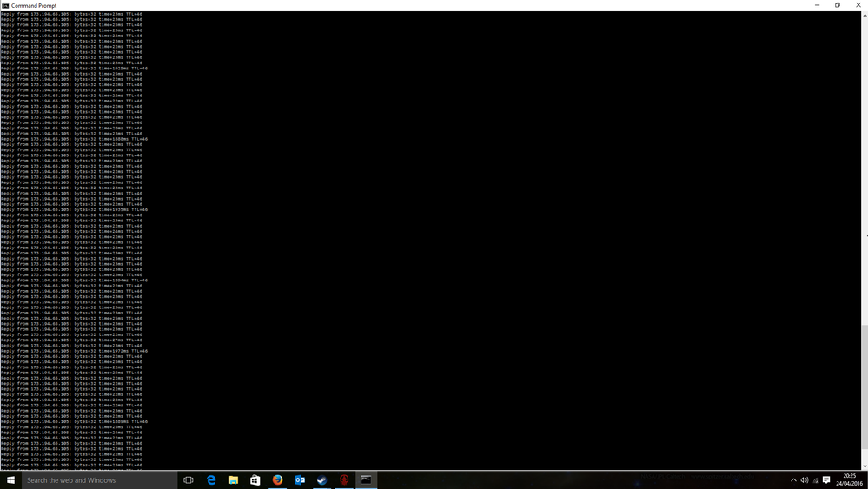Image resolution: width=868 pixels, height=489 pixels.
Task: Click the ping reply line with time=1972ms
Action: click(x=74, y=351)
